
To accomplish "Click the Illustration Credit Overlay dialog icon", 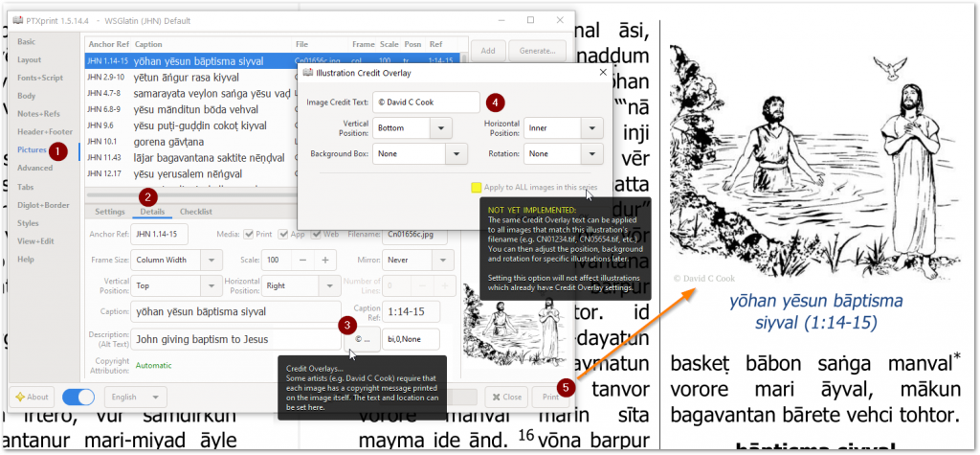I will click(x=307, y=73).
